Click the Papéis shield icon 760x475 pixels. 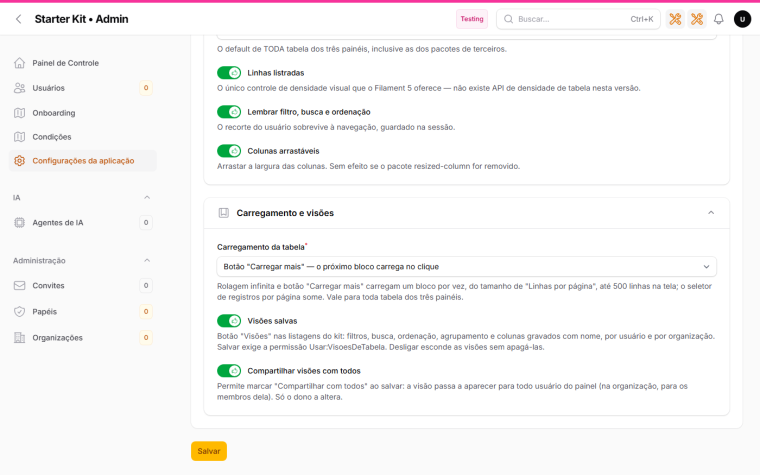coord(19,312)
